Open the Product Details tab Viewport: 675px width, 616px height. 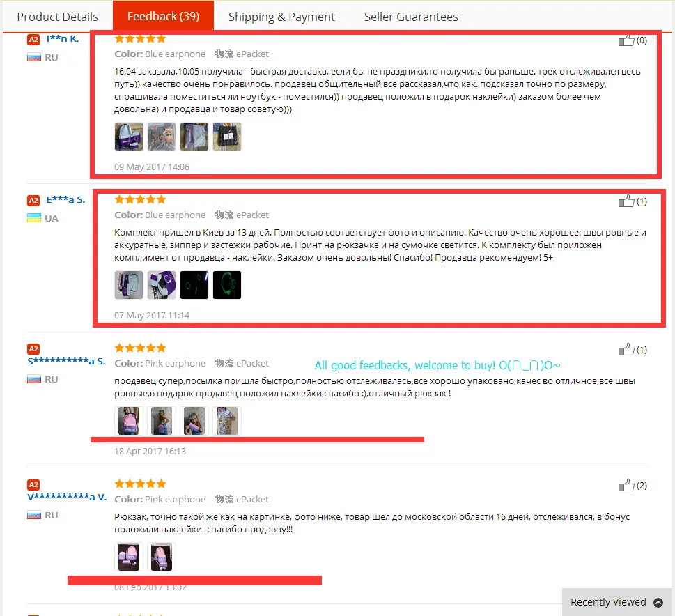57,17
